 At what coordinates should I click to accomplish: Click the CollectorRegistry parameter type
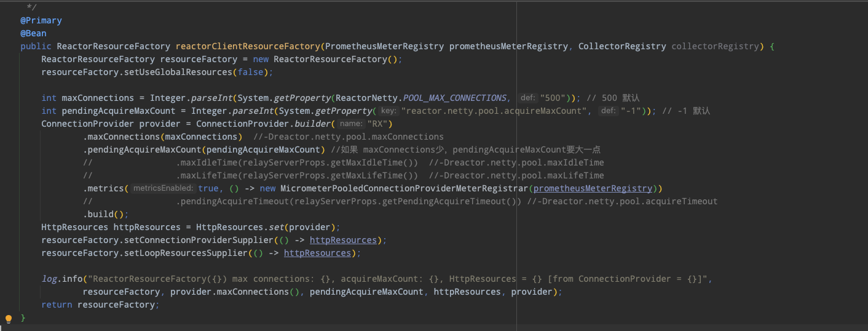pos(622,46)
